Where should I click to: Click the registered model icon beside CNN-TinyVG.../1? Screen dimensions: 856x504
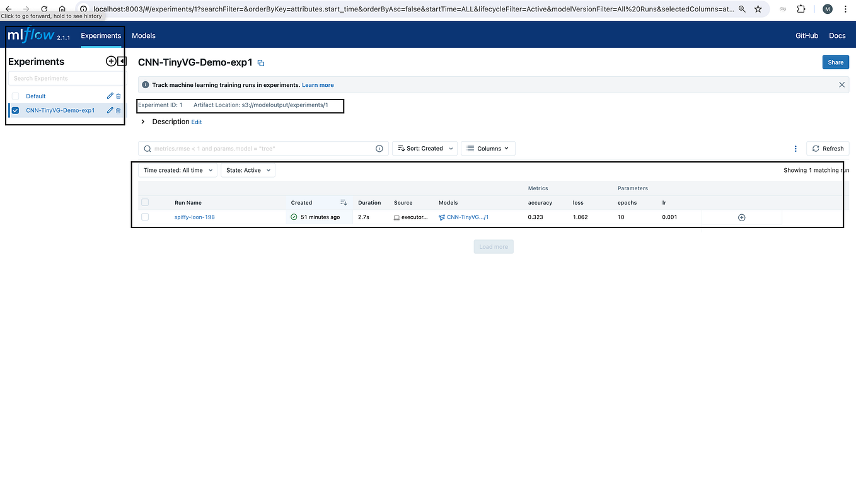(442, 217)
